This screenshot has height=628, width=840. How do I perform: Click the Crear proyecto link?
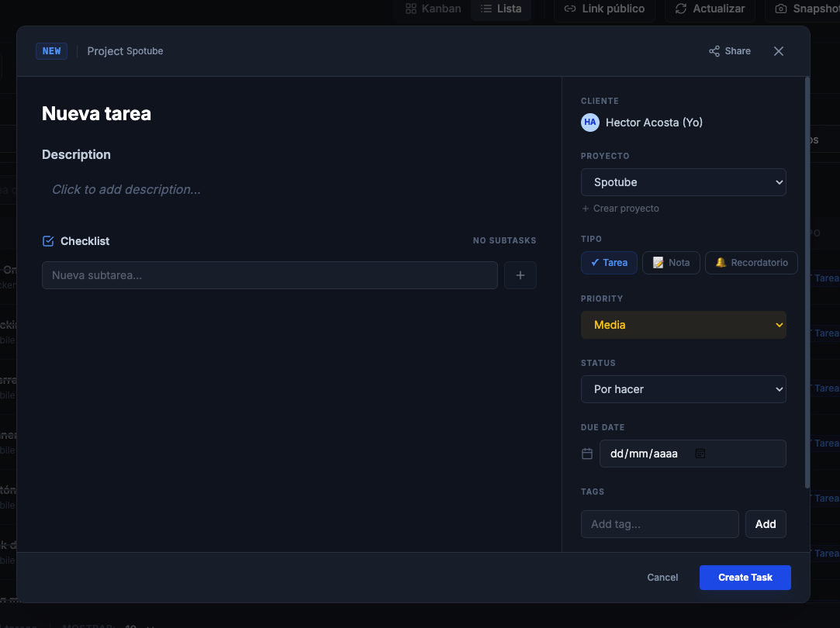[620, 208]
